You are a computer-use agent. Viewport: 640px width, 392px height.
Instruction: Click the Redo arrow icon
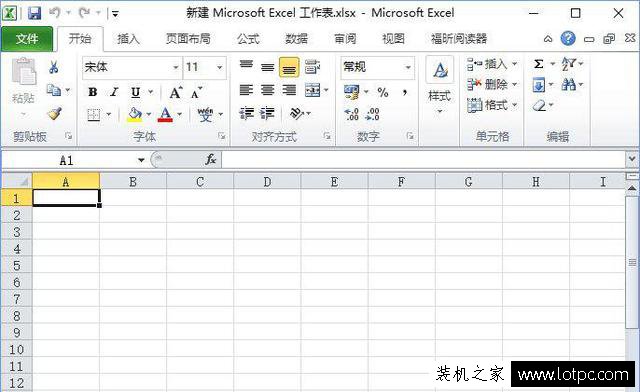pos(84,13)
